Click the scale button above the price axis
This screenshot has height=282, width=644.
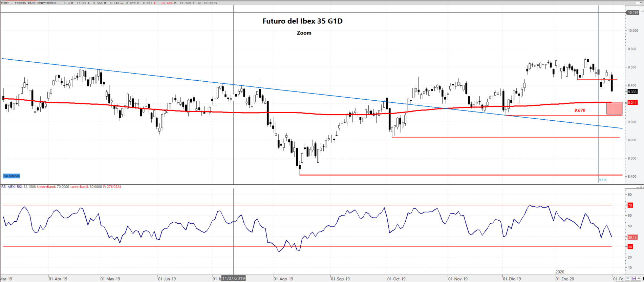coord(642,9)
